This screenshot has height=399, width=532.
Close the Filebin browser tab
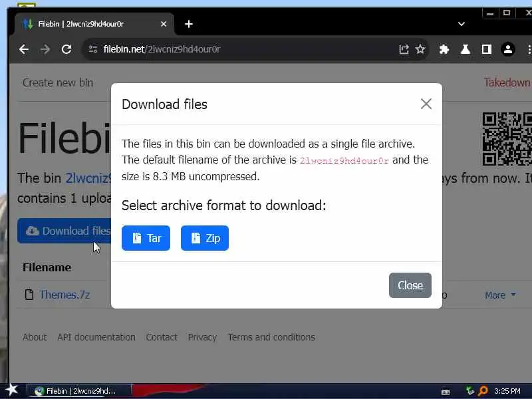(x=164, y=24)
